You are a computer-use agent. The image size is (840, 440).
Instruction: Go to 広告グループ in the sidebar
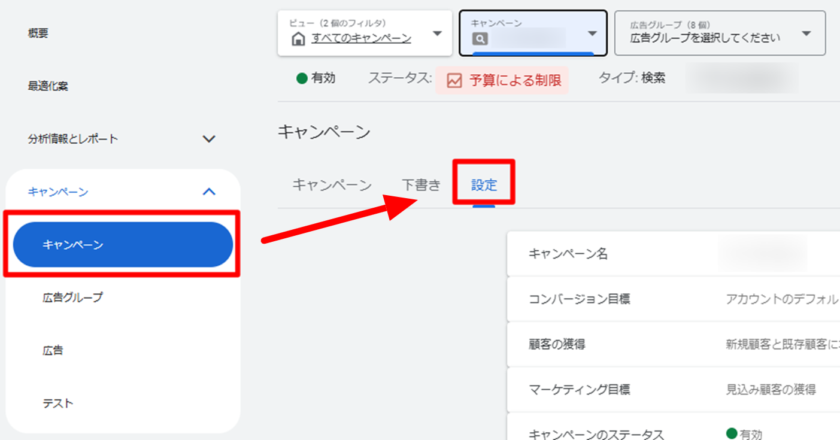[x=72, y=297]
